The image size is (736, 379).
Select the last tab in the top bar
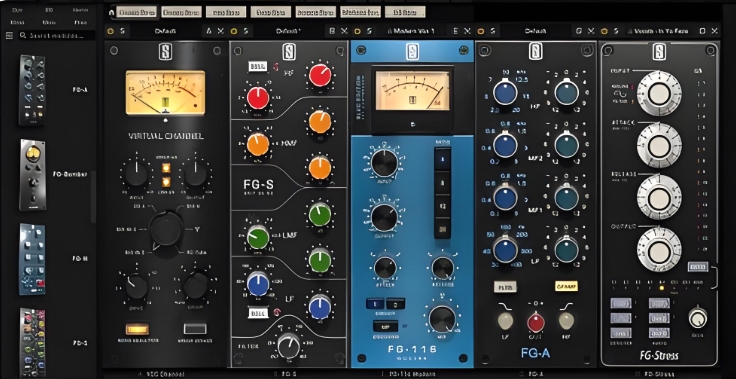[405, 12]
